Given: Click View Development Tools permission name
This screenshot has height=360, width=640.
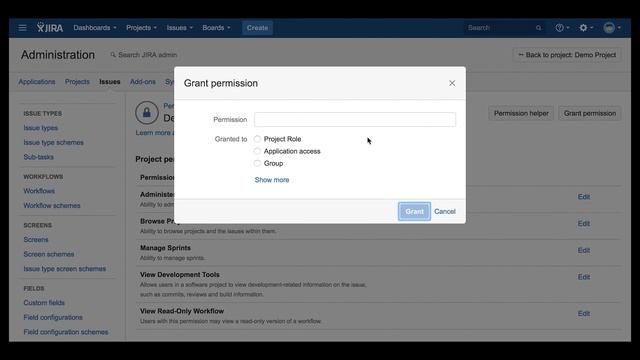Looking at the screenshot, I should coord(180,275).
